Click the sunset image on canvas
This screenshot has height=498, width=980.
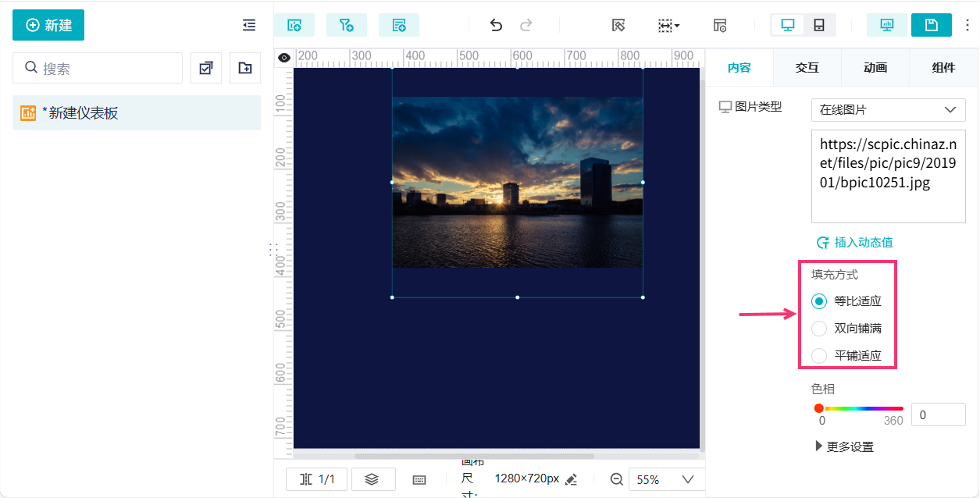click(x=517, y=182)
